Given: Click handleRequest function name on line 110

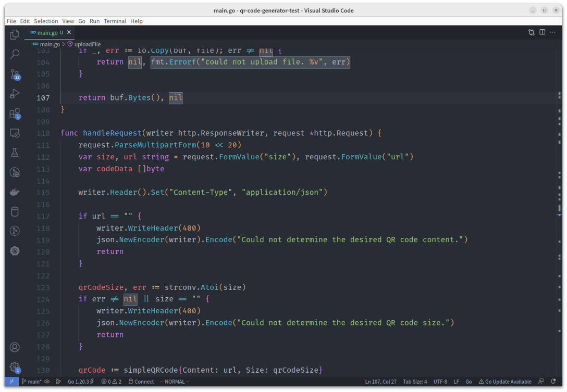Looking at the screenshot, I should 112,133.
